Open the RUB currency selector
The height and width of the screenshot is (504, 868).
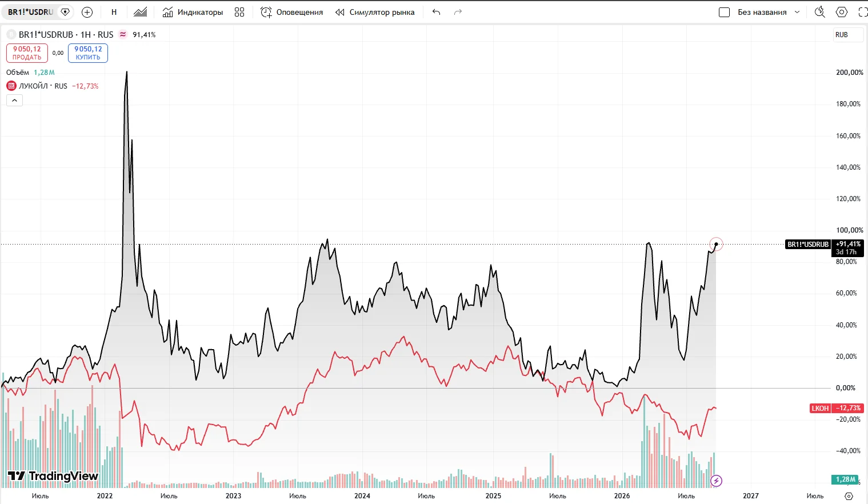coord(842,35)
